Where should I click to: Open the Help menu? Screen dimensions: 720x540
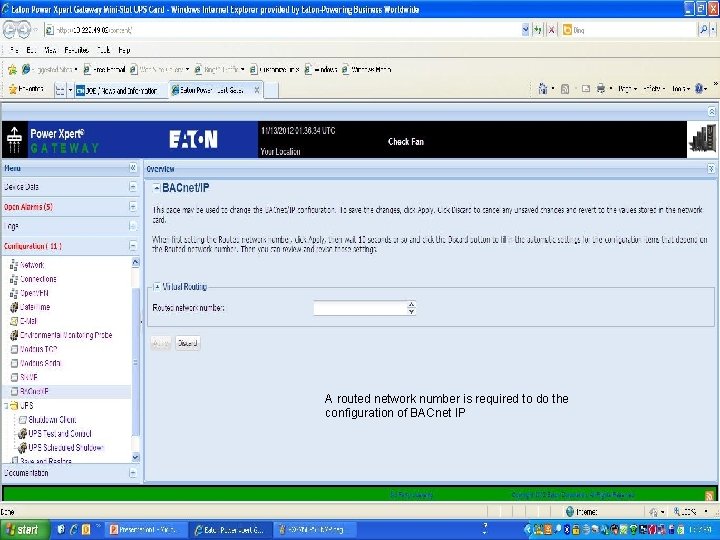tap(124, 50)
